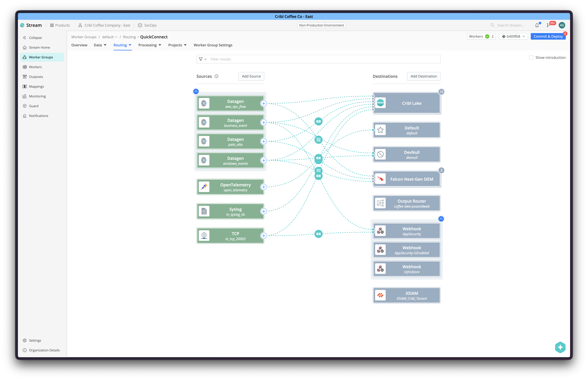Expand the Projects menu
588x380 pixels.
click(x=177, y=45)
